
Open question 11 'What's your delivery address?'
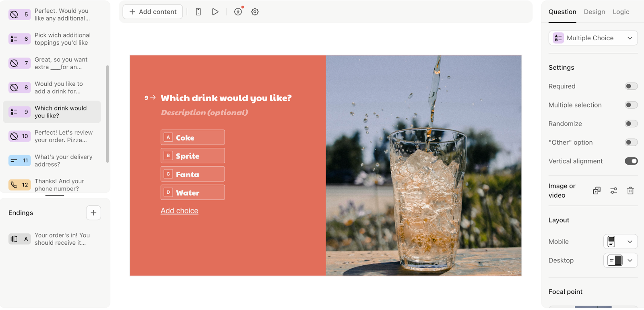pyautogui.click(x=52, y=161)
